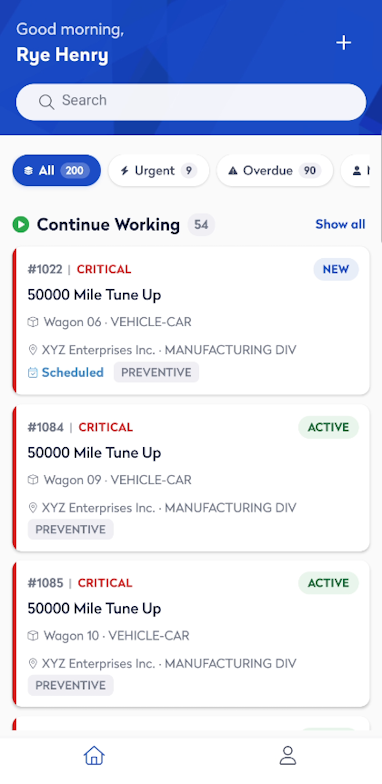The image size is (382, 784).
Task: Click the Scheduled calendar icon on #1022
Action: (x=32, y=372)
